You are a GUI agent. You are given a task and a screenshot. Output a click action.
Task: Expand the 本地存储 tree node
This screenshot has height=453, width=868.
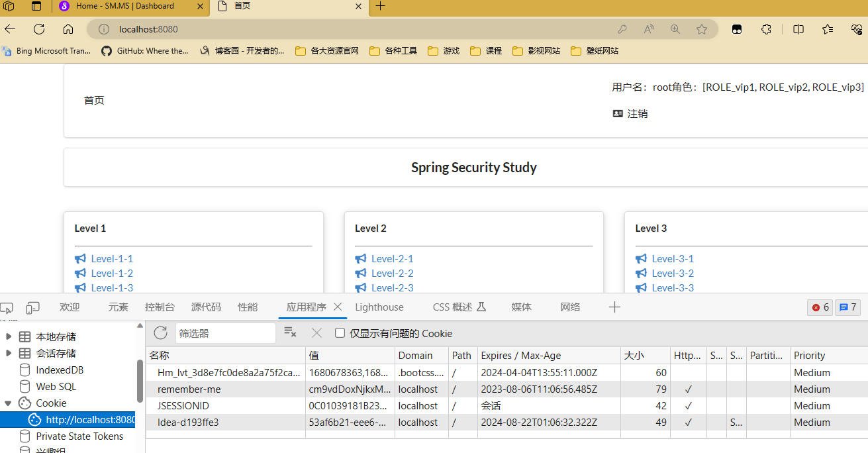[9, 336]
